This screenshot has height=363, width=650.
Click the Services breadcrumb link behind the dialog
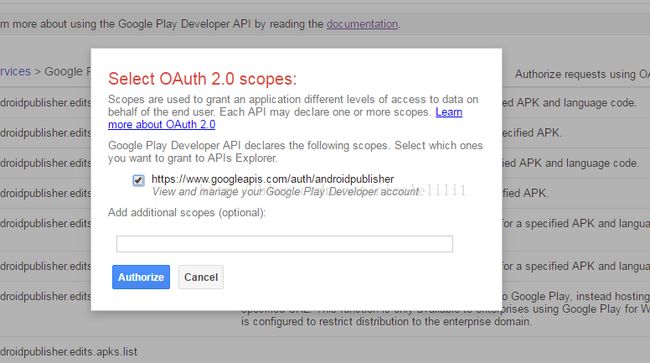click(x=15, y=71)
